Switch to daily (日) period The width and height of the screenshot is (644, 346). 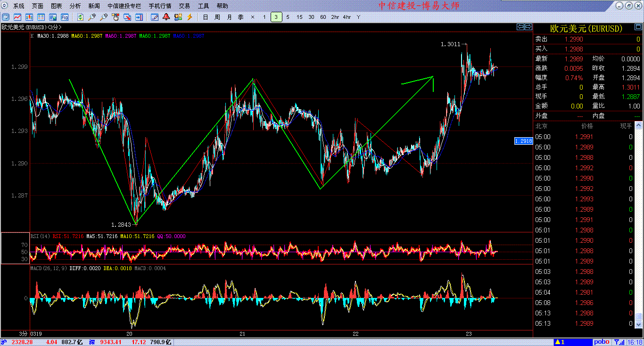pyautogui.click(x=205, y=17)
